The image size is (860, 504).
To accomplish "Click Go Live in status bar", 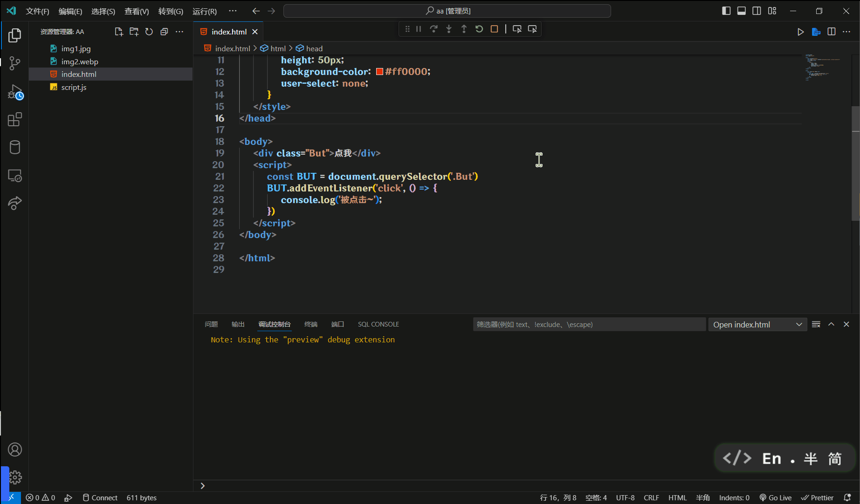I will [x=776, y=497].
